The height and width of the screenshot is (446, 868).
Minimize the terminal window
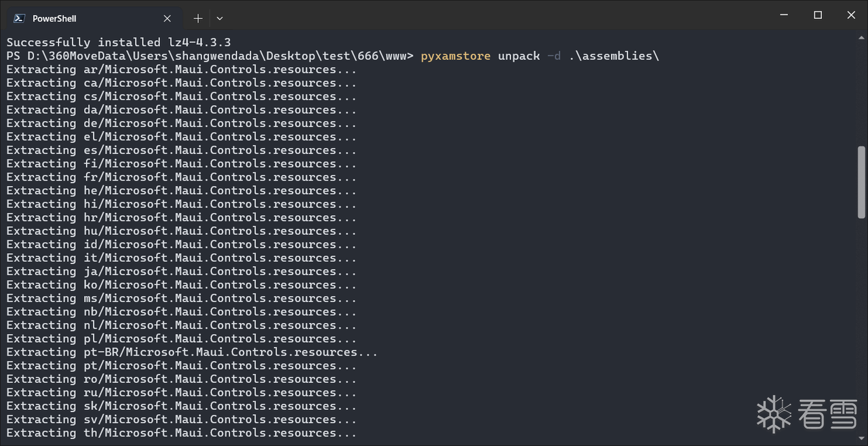pyautogui.click(x=785, y=15)
